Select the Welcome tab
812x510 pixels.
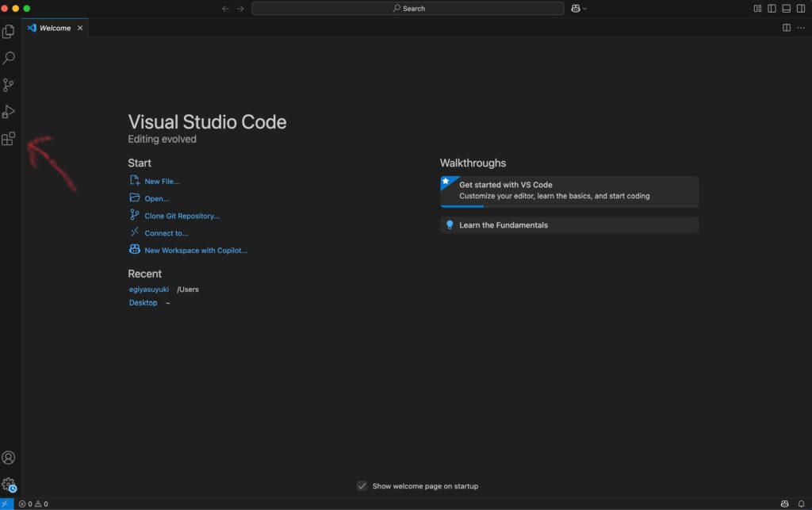(x=55, y=28)
